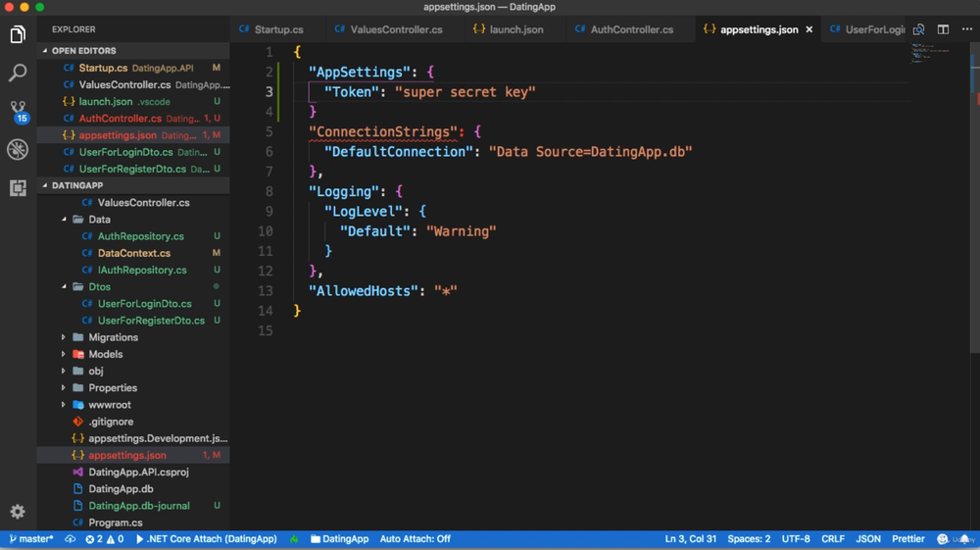
Task: Click the master branch in status bar
Action: point(31,539)
